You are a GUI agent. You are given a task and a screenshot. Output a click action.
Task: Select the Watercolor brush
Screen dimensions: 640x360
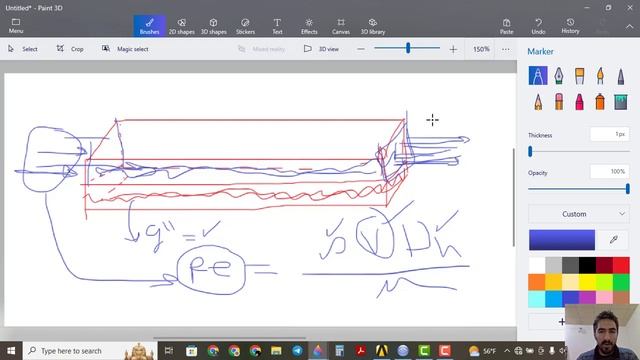click(x=600, y=76)
